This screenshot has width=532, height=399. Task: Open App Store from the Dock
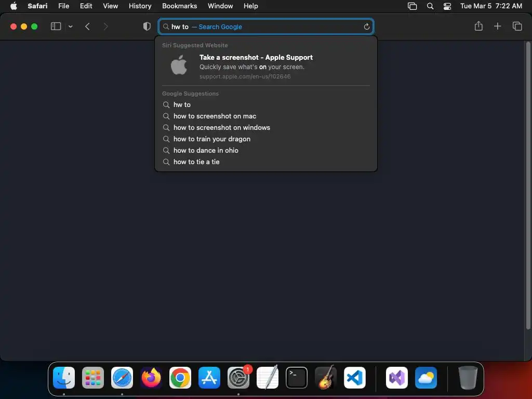tap(209, 378)
